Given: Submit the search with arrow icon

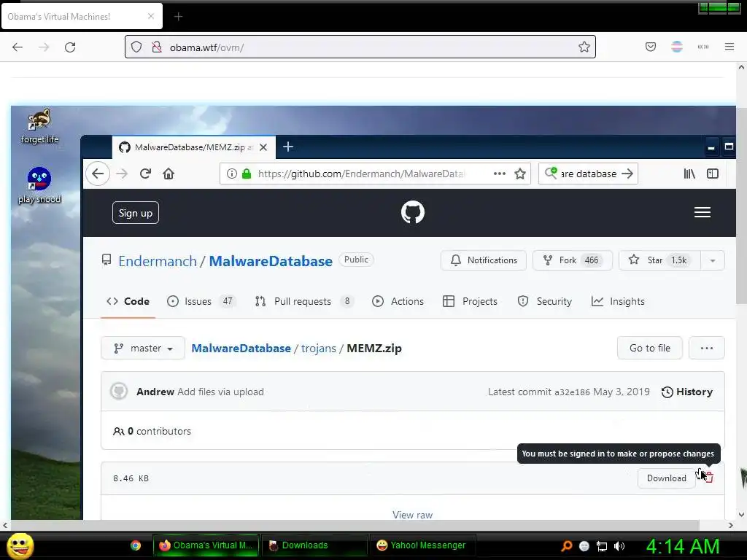Looking at the screenshot, I should 627,174.
